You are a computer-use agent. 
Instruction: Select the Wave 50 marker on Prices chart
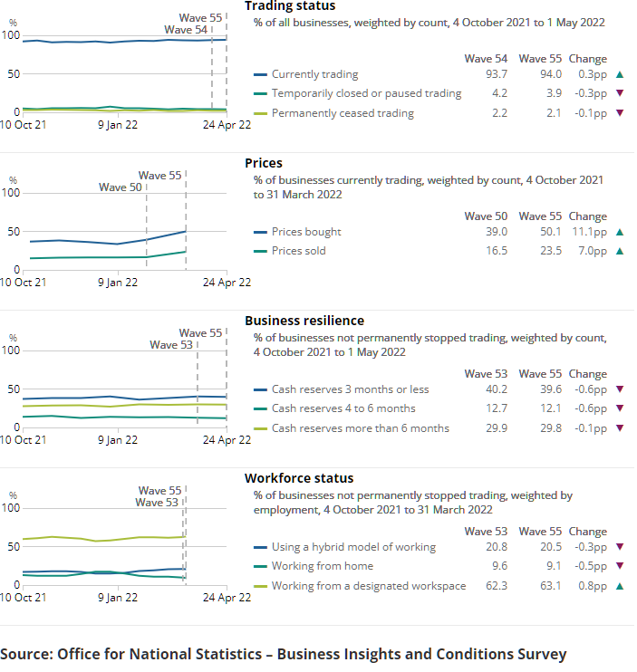tap(121, 187)
